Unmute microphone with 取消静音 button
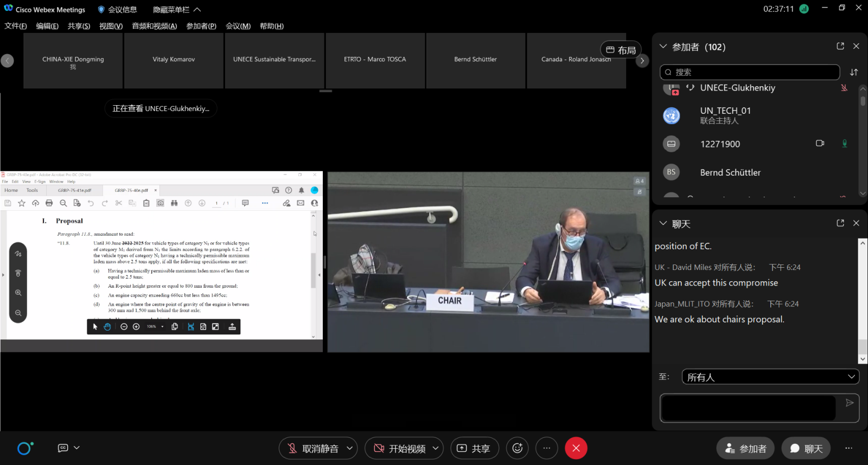 coord(313,448)
